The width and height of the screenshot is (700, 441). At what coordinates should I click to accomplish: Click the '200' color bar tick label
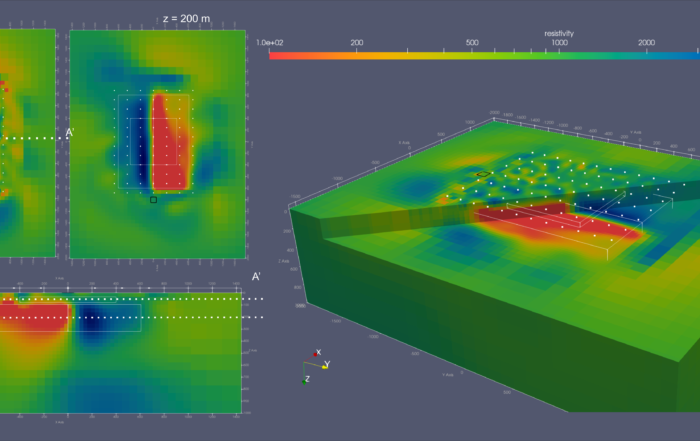pos(357,43)
